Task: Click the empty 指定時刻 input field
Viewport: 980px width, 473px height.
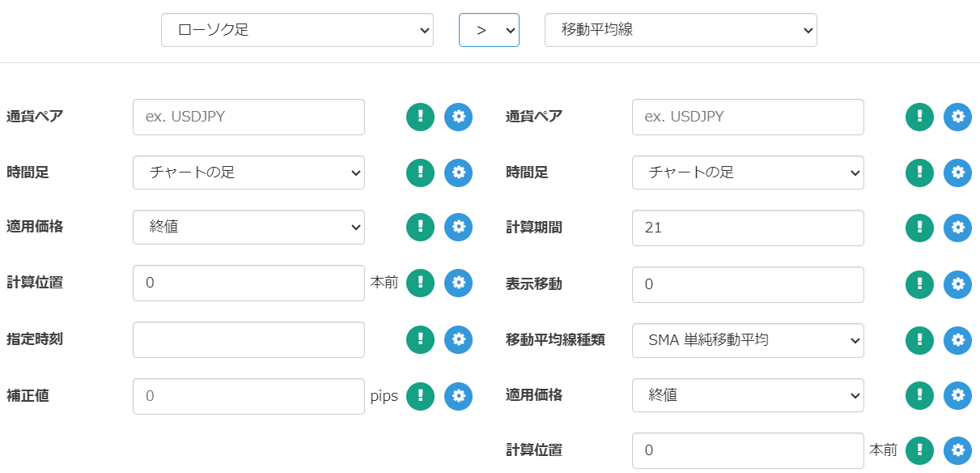Action: pos(248,339)
